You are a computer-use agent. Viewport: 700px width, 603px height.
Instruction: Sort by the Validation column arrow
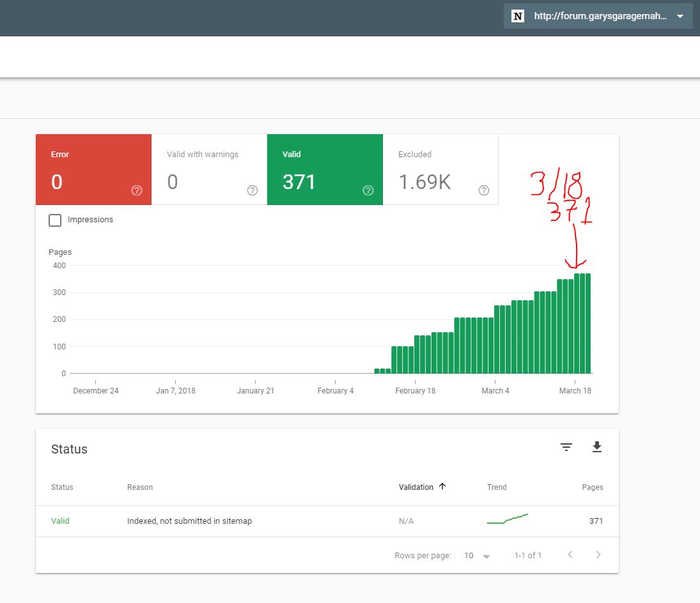[442, 487]
